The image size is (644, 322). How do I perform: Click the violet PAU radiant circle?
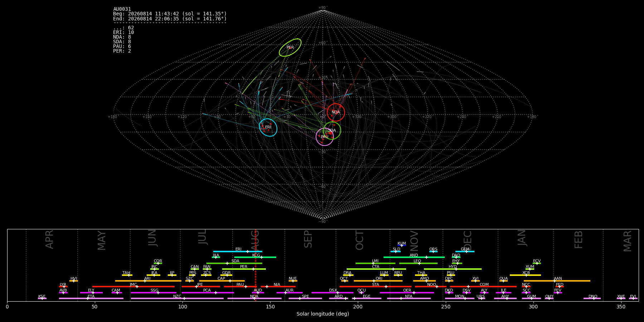click(325, 137)
